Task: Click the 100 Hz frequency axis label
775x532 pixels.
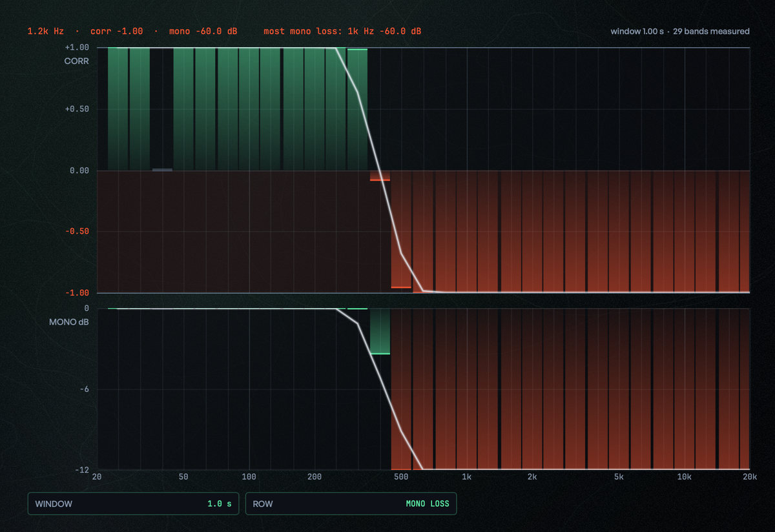Action: [x=249, y=477]
